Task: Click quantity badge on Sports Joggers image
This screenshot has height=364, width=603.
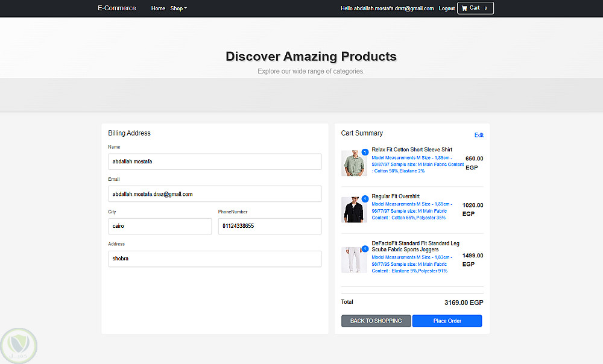Action: point(365,248)
